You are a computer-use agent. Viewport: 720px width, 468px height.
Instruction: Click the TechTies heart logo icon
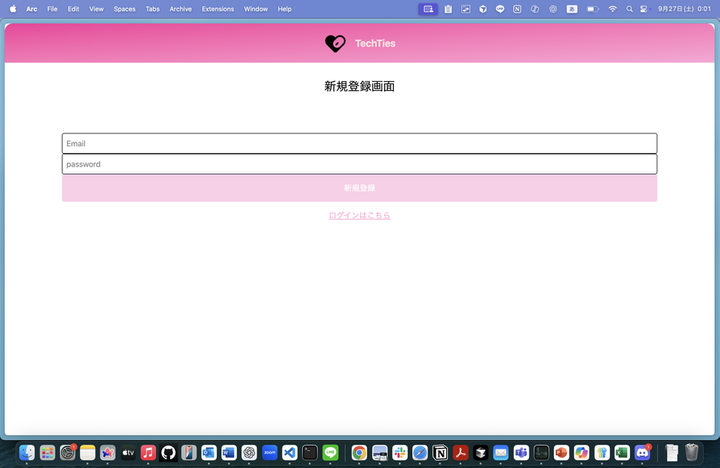coord(335,44)
